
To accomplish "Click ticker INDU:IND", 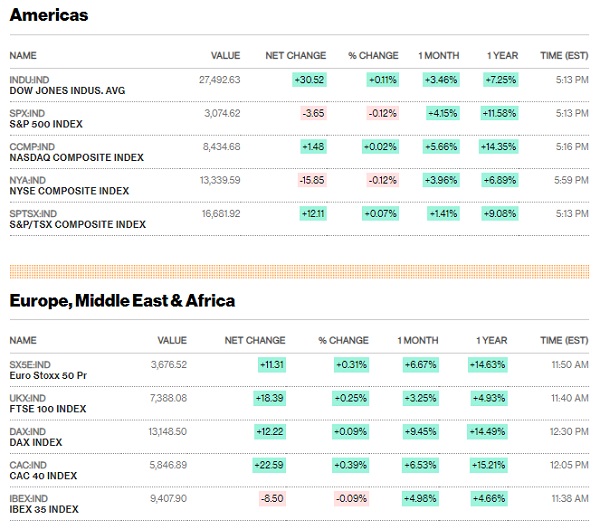I will (29, 80).
